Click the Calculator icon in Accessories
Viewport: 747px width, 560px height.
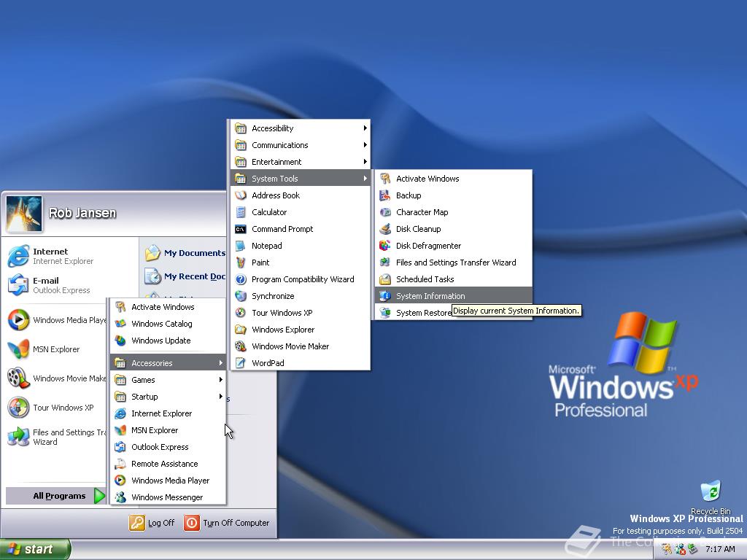(x=241, y=212)
